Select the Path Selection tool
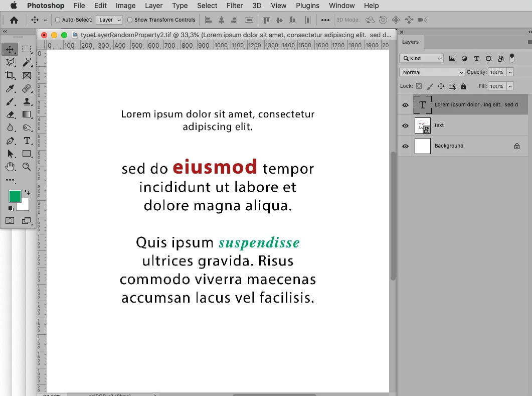 10,154
